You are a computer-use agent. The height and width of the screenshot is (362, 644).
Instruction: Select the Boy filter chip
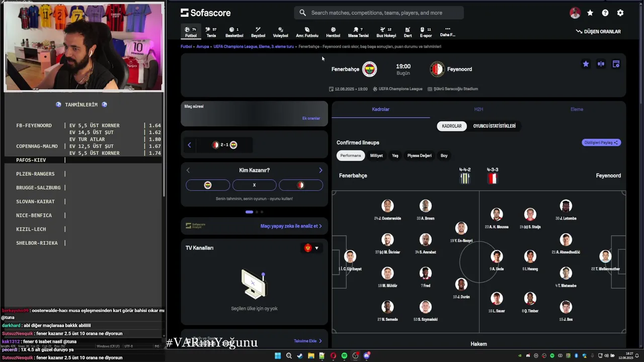[x=444, y=155]
